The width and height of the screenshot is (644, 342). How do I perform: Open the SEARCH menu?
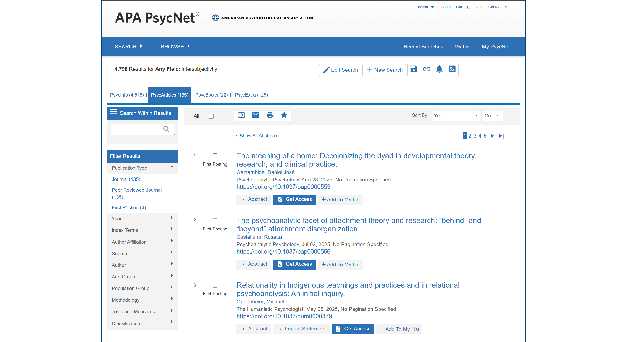click(x=128, y=46)
